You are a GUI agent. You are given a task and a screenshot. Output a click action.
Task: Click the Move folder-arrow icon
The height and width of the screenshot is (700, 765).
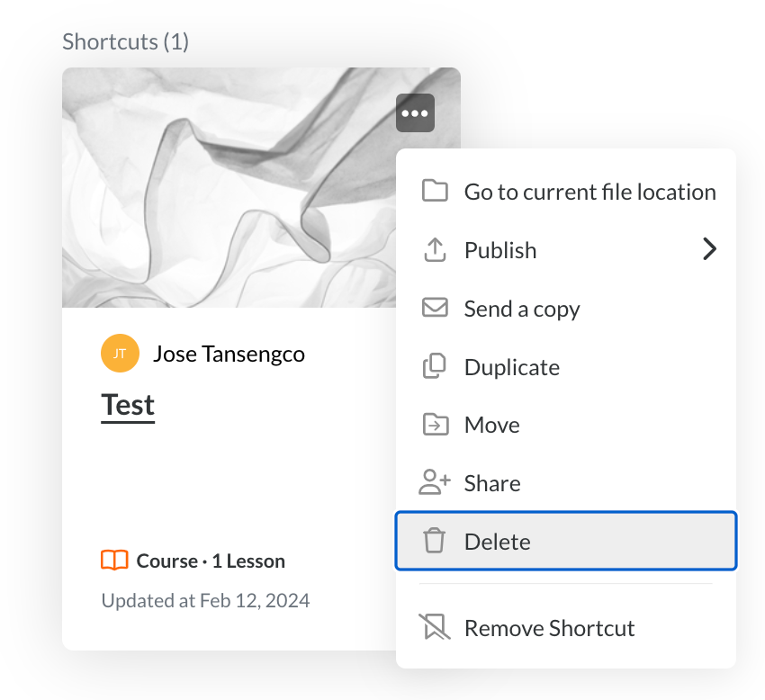coord(435,425)
